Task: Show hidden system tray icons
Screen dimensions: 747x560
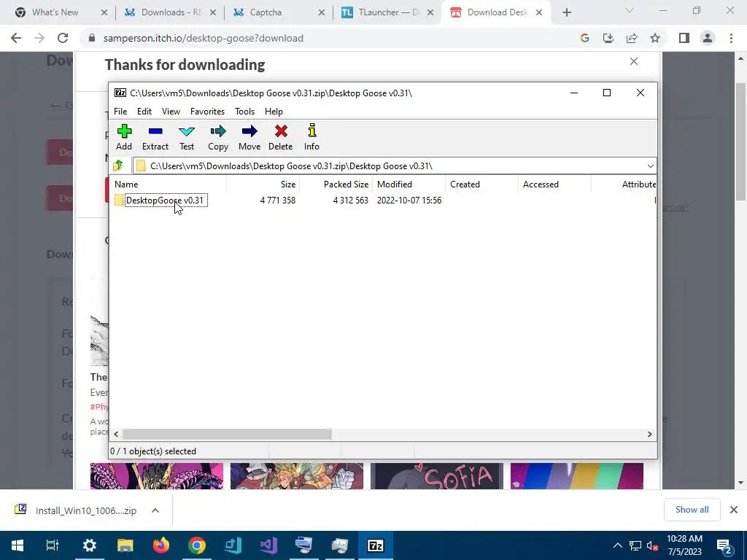Action: [617, 545]
